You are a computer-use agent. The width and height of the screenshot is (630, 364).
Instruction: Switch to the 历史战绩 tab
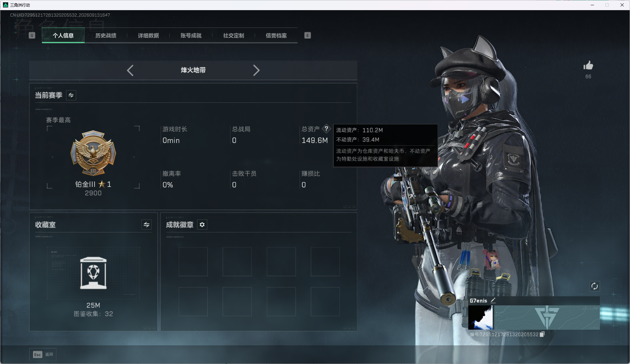tap(106, 35)
